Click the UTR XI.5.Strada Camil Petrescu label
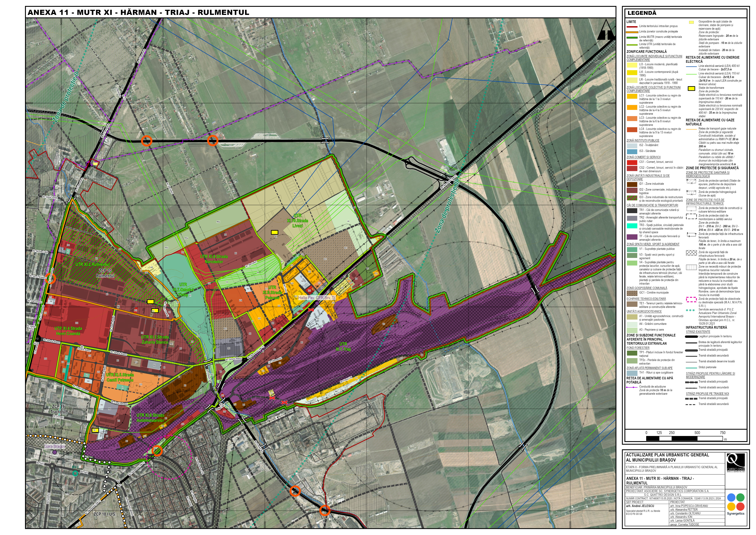The height and width of the screenshot is (535, 756). (120, 377)
